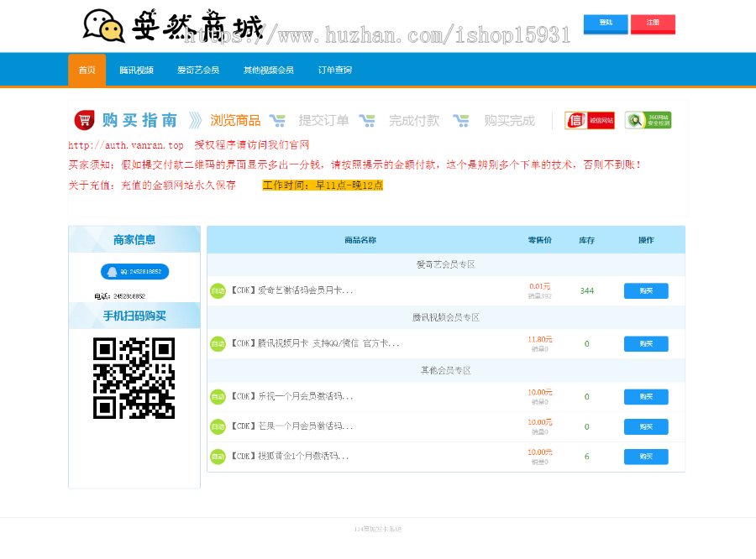Click the highlighted 工作时间 notice
Viewport: 756px width, 559px height.
coord(323,185)
